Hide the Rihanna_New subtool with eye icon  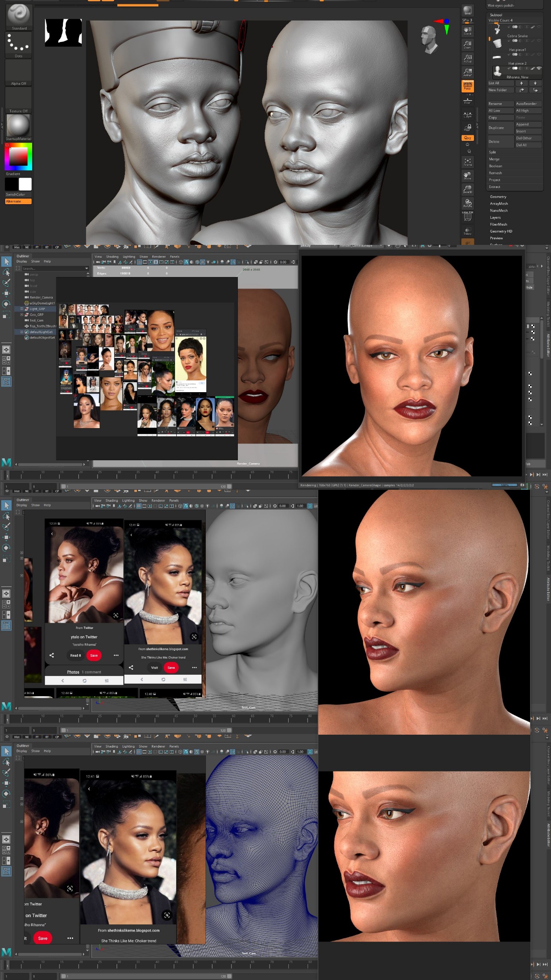tap(539, 68)
